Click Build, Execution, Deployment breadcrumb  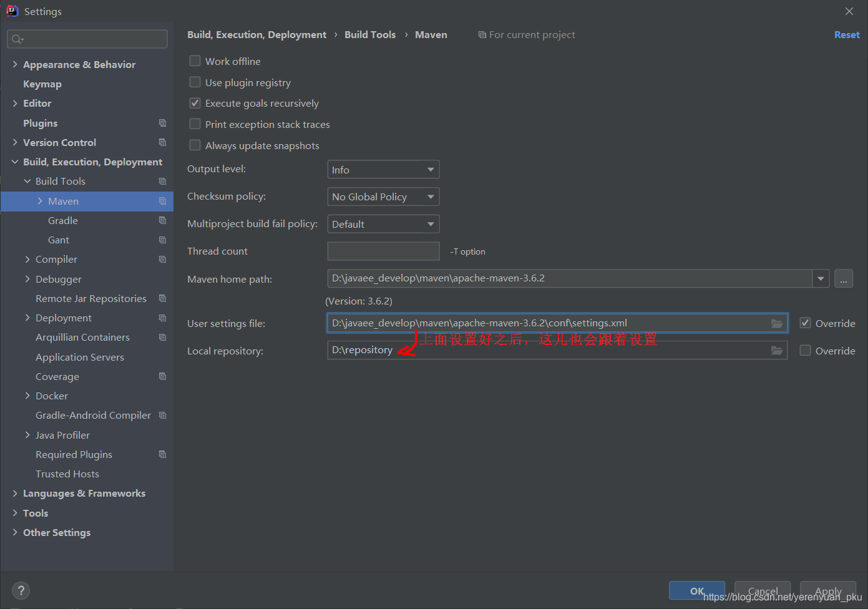tap(256, 35)
